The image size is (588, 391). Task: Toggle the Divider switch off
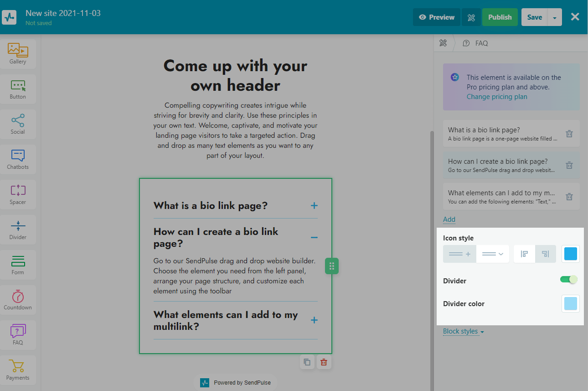[x=568, y=279]
